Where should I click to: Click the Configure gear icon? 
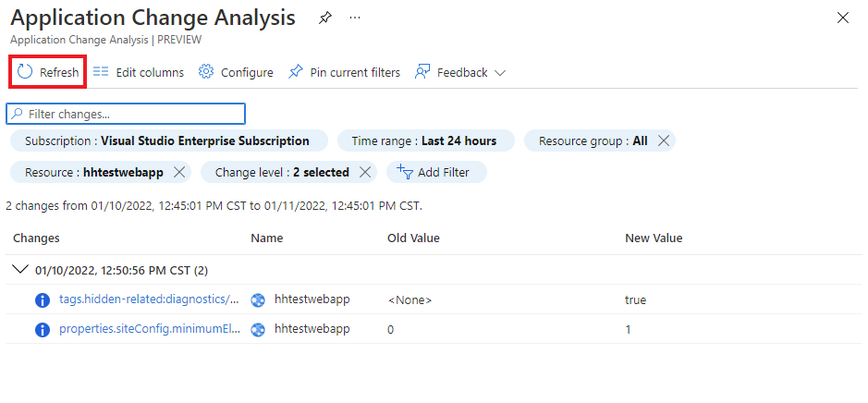coord(207,72)
